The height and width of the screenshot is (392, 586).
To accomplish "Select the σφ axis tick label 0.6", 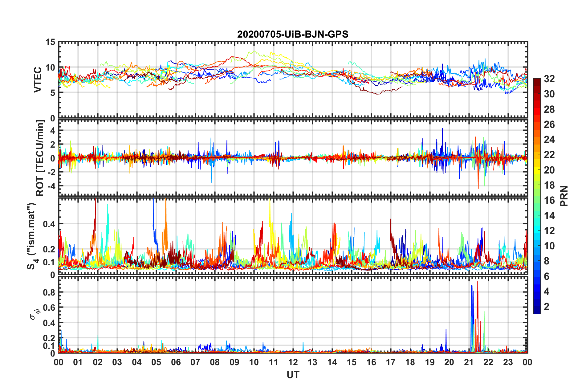I will point(49,308).
